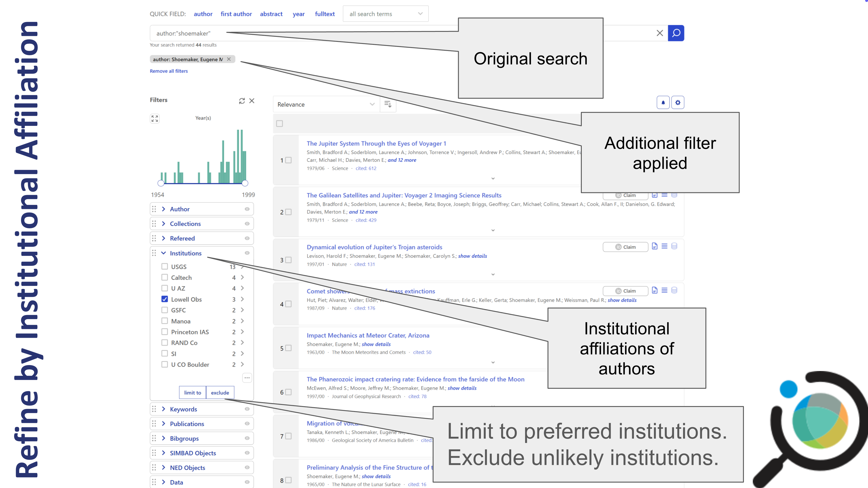Open The Jupiter System Through the Eyes of Voyager 1

coord(376,143)
